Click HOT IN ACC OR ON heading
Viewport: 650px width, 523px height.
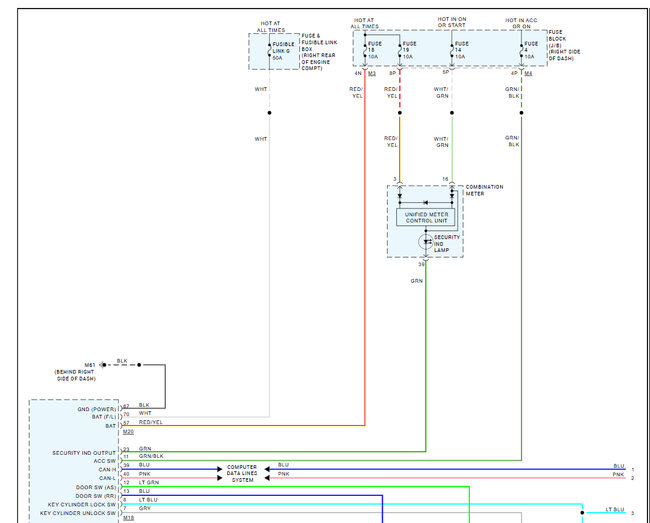[521, 23]
